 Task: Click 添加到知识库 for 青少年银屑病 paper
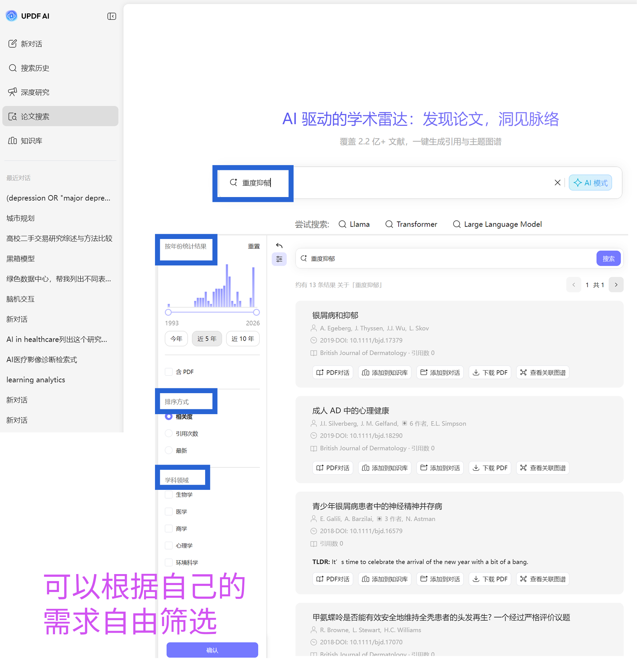[x=385, y=579]
